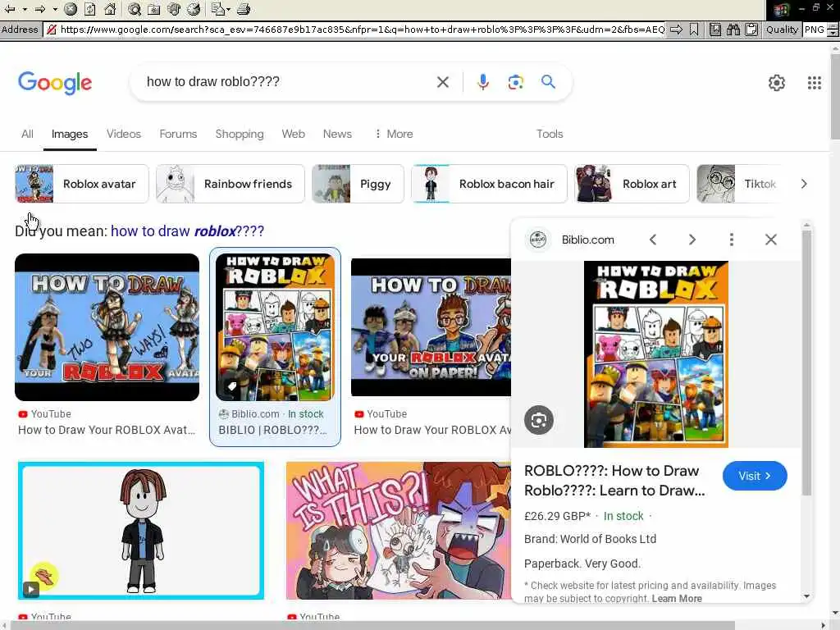Switch to the Web tab

point(294,134)
